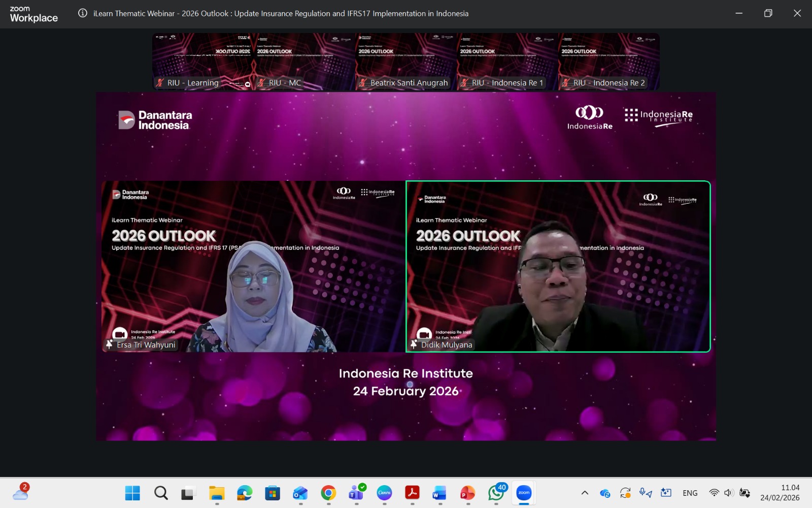Toggle the volume icon in system tray

[729, 493]
